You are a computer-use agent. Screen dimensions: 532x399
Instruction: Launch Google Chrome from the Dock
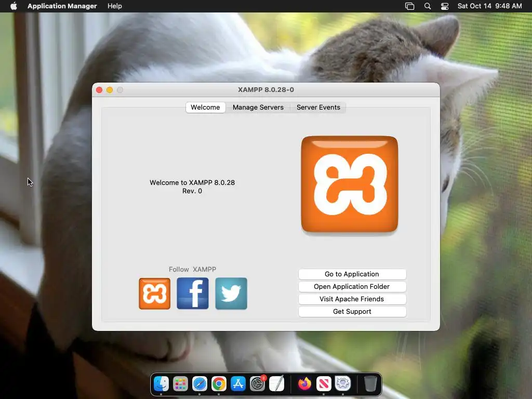(219, 384)
